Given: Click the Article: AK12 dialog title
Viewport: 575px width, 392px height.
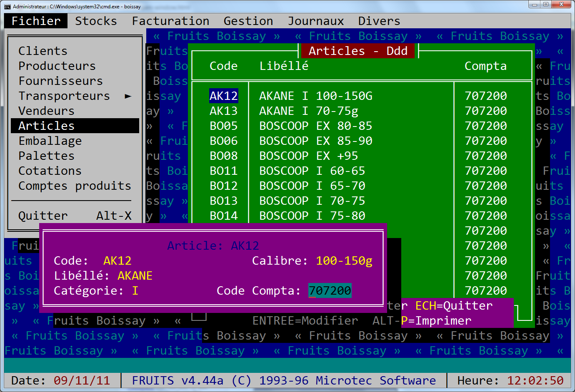Looking at the screenshot, I should pyautogui.click(x=213, y=246).
